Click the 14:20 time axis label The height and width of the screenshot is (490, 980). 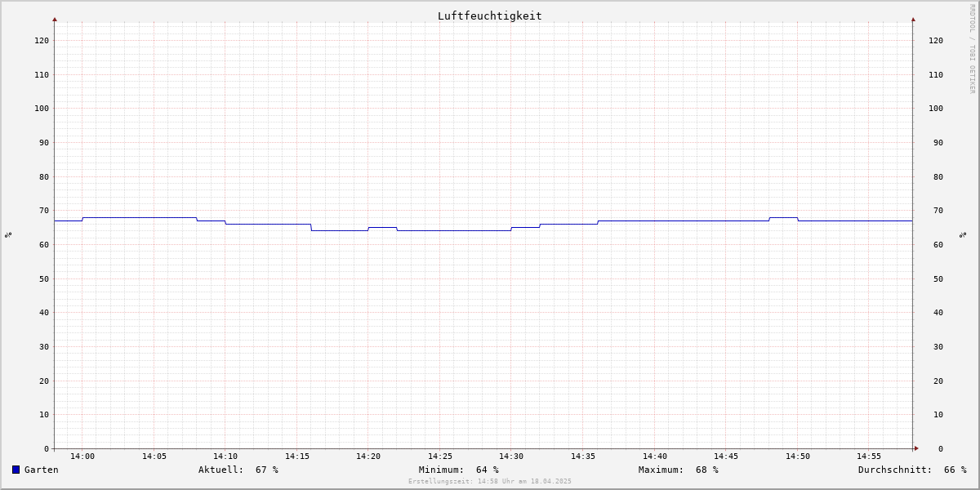[368, 457]
